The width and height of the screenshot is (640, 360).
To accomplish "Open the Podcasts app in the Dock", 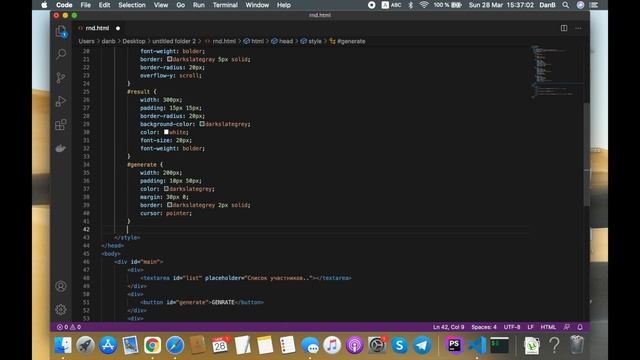I will click(x=354, y=345).
